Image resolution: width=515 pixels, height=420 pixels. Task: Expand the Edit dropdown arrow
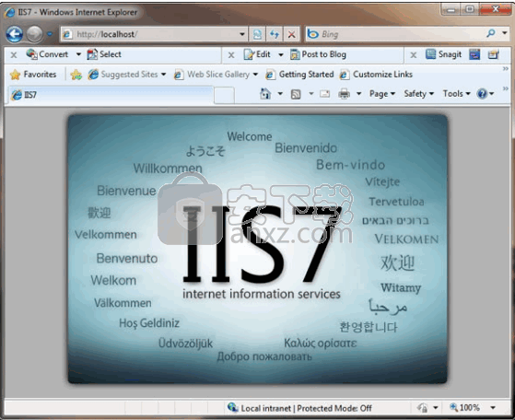tap(281, 54)
